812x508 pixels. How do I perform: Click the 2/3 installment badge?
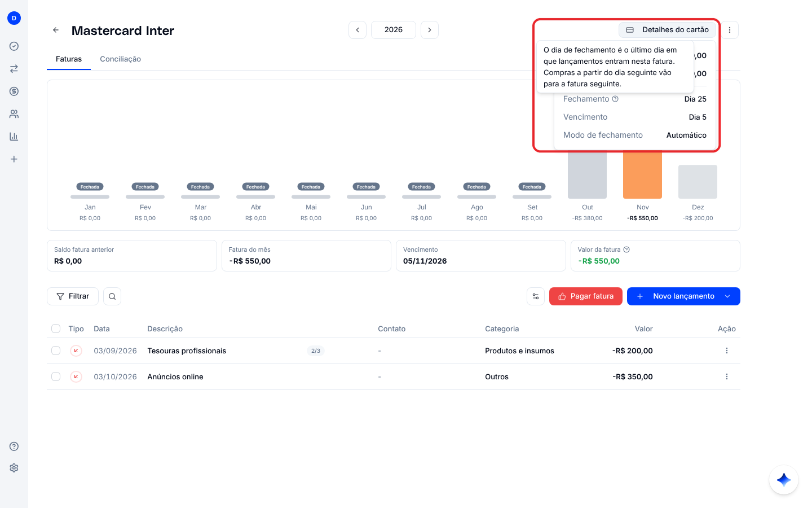[x=316, y=351]
